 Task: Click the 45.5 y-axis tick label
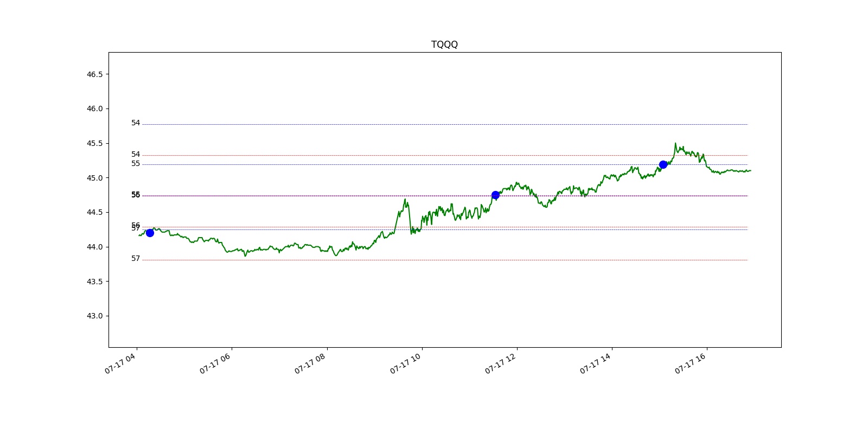coord(94,143)
